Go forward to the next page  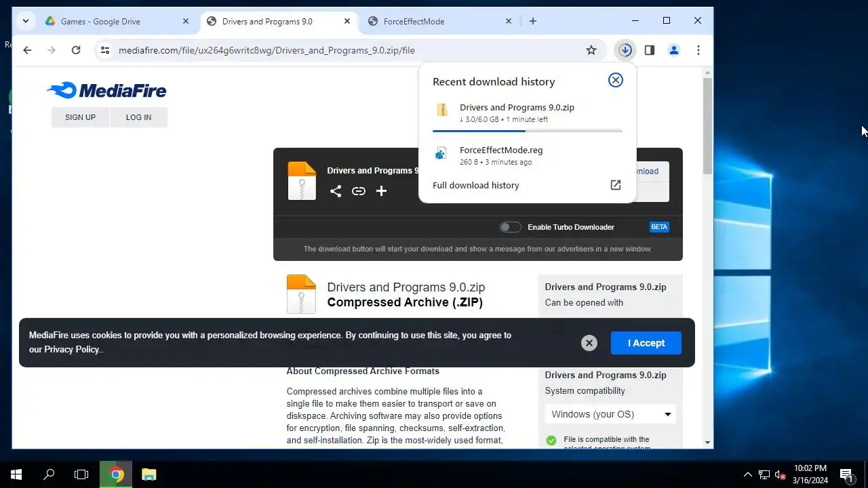pos(52,50)
